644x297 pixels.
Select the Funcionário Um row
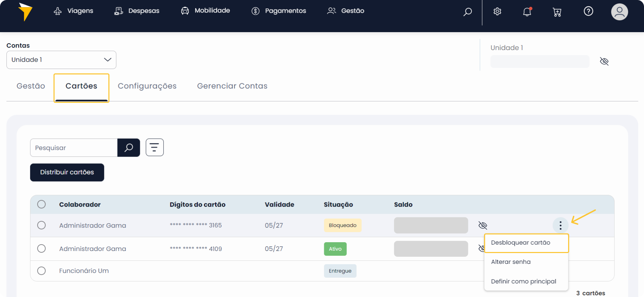click(41, 271)
